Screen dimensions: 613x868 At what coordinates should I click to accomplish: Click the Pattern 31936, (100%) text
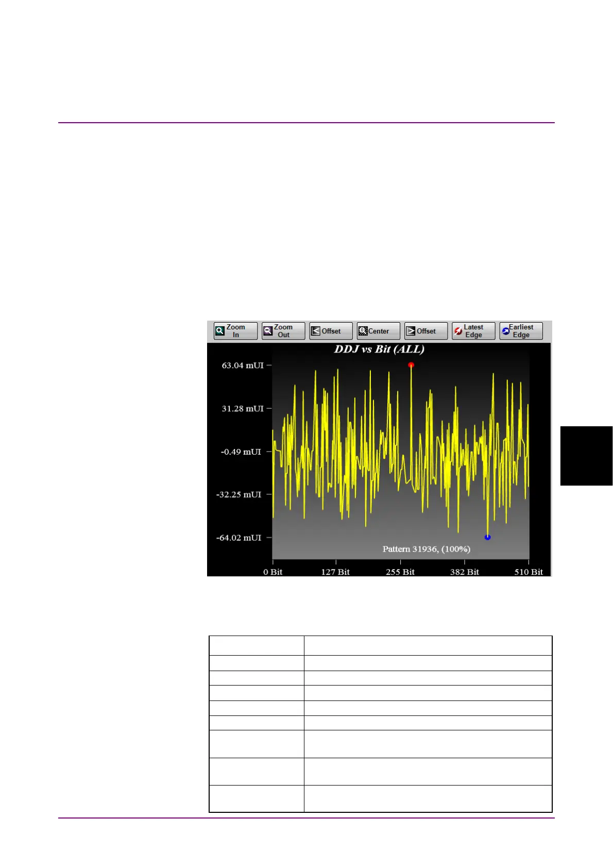coord(427,549)
